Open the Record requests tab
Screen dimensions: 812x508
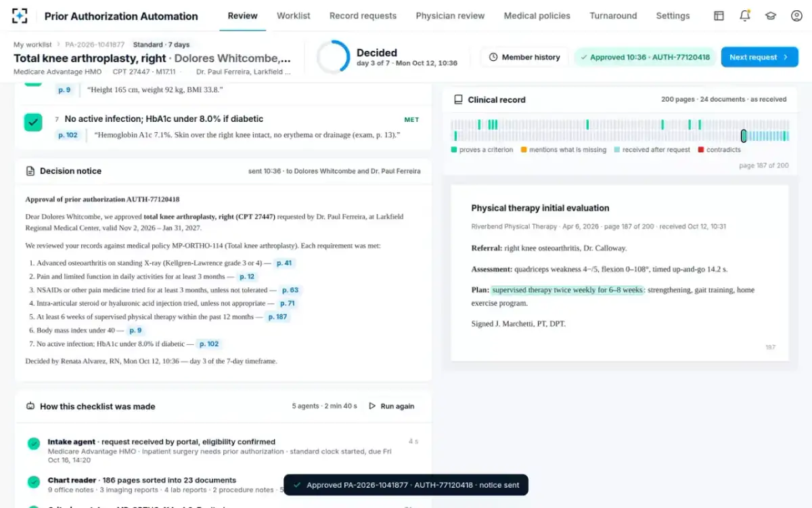click(x=363, y=16)
